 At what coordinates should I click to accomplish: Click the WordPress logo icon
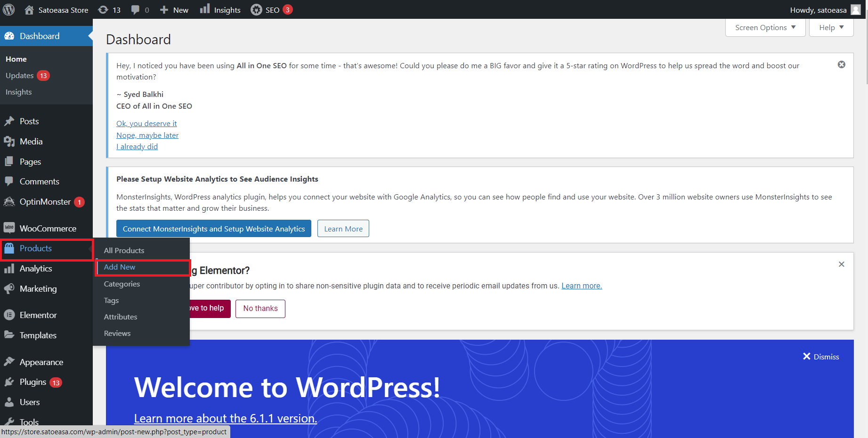point(9,9)
